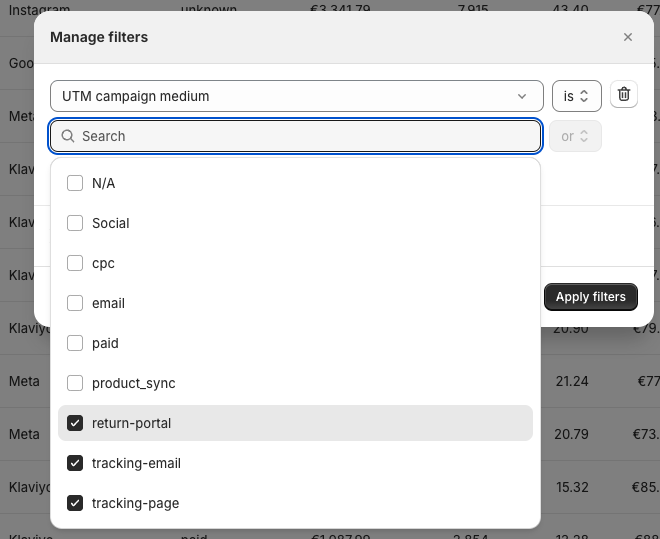Click the 'product_sync' option label

[134, 383]
